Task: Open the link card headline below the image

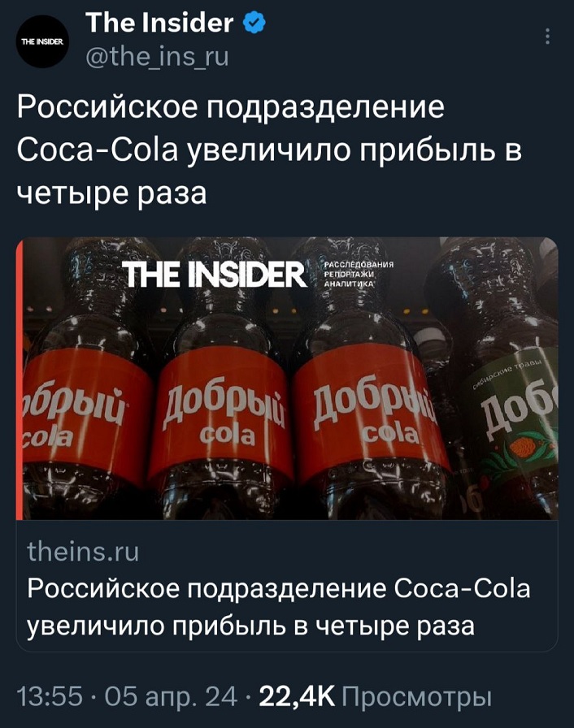Action: point(279,607)
